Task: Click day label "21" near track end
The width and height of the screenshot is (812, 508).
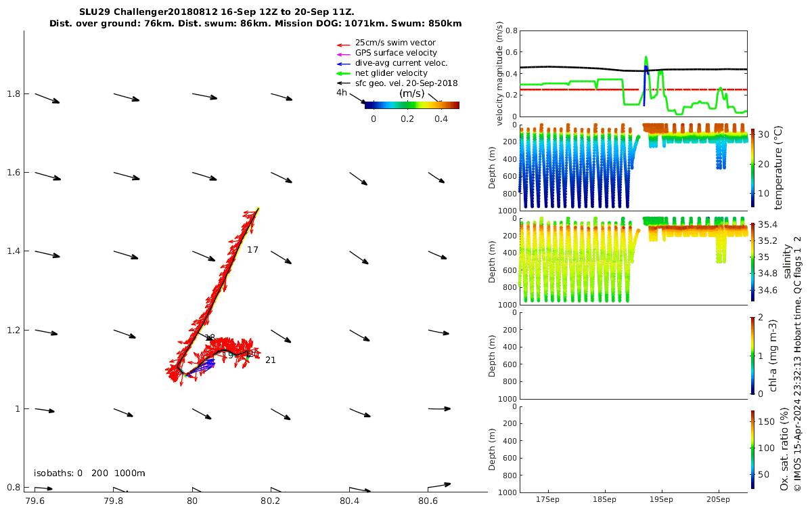Action: point(270,360)
